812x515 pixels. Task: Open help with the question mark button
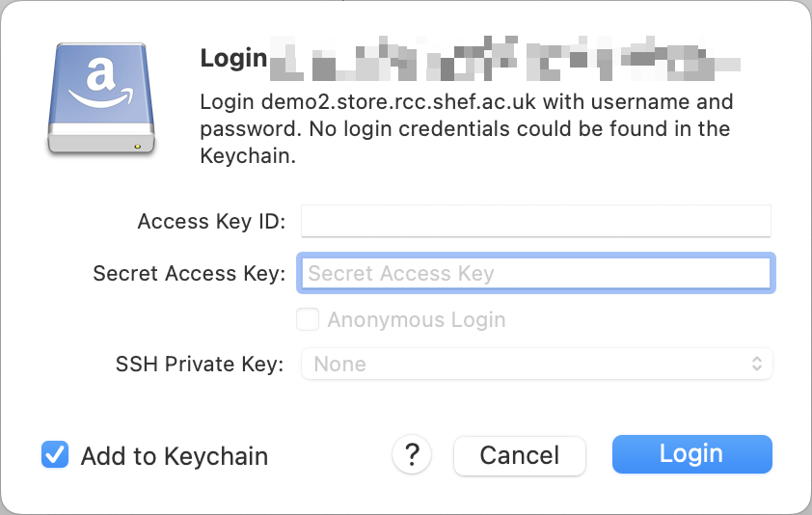tap(412, 454)
